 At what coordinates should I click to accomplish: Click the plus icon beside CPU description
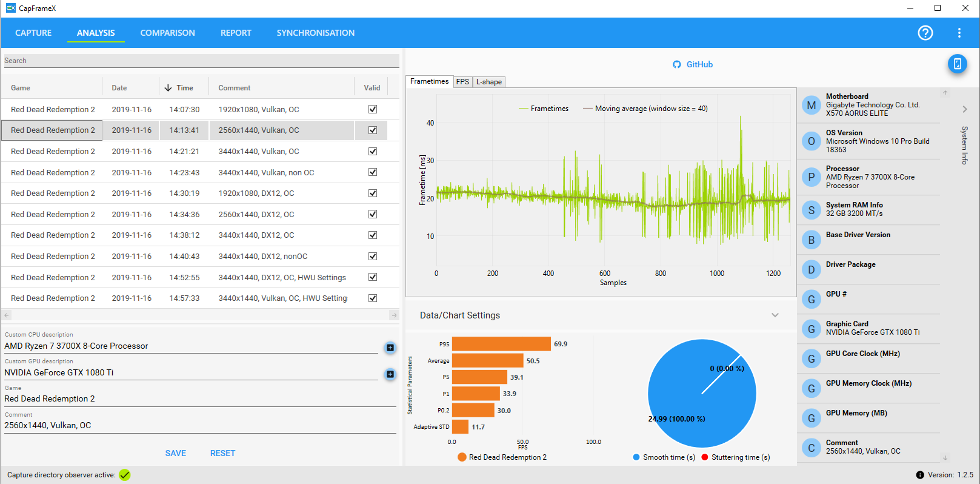pos(390,348)
